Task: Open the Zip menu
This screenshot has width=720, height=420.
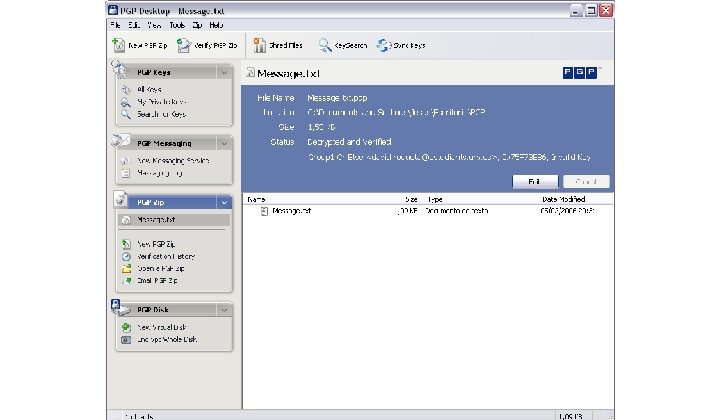Action: pyautogui.click(x=197, y=25)
